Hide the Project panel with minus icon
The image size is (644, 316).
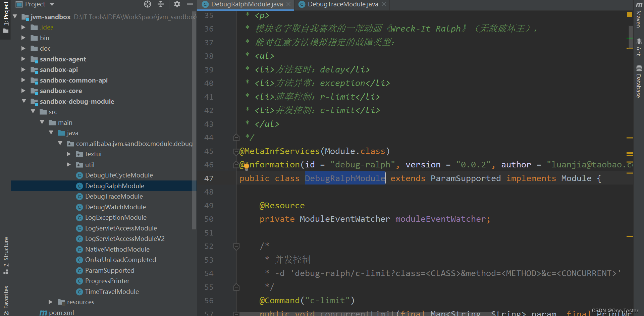coord(190,4)
